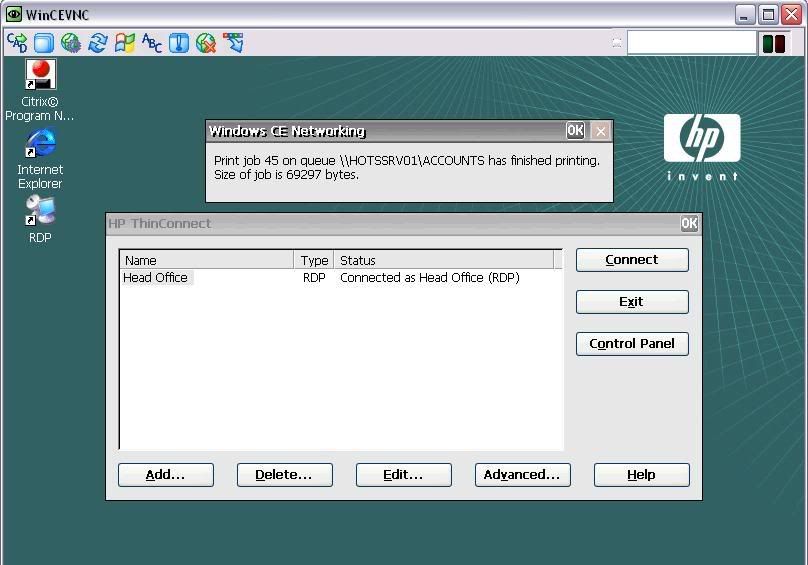Click the Edit... button

[403, 475]
